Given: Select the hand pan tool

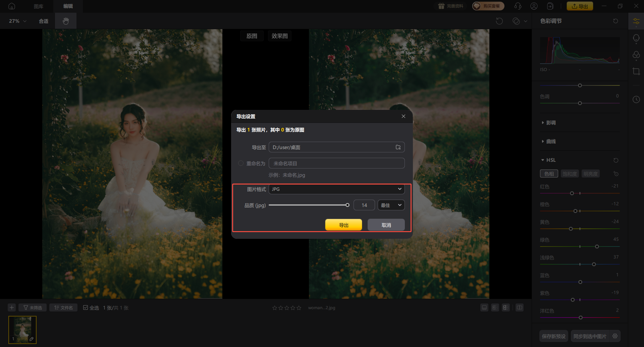Looking at the screenshot, I should pyautogui.click(x=66, y=21).
